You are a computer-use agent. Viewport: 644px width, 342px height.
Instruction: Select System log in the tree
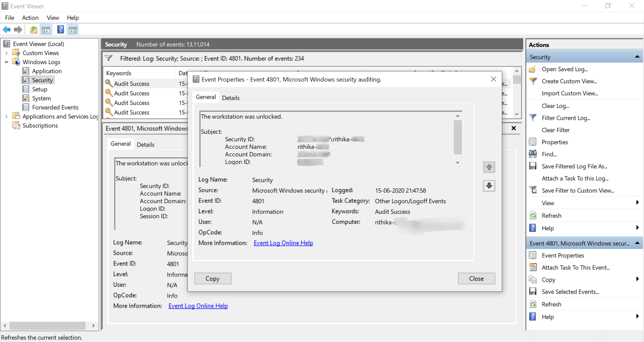pyautogui.click(x=42, y=98)
